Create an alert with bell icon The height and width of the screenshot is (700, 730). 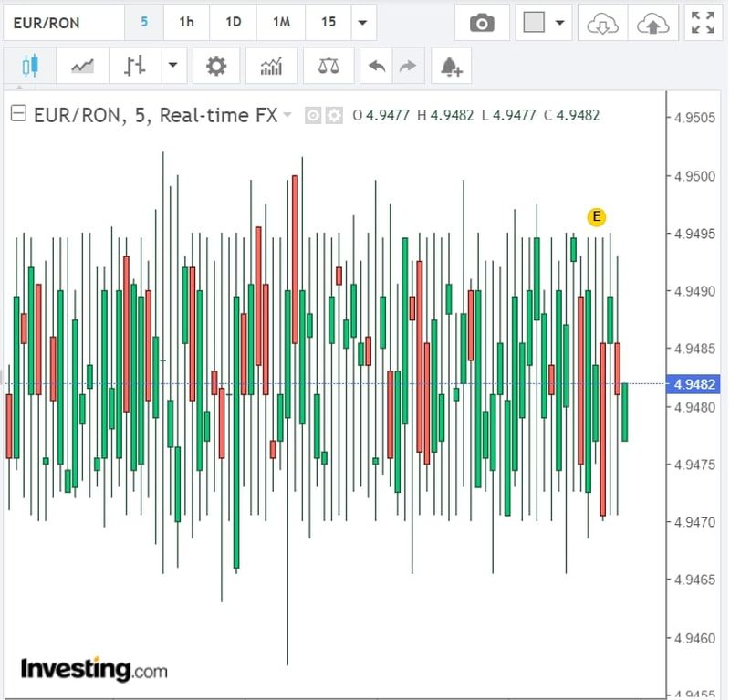451,66
